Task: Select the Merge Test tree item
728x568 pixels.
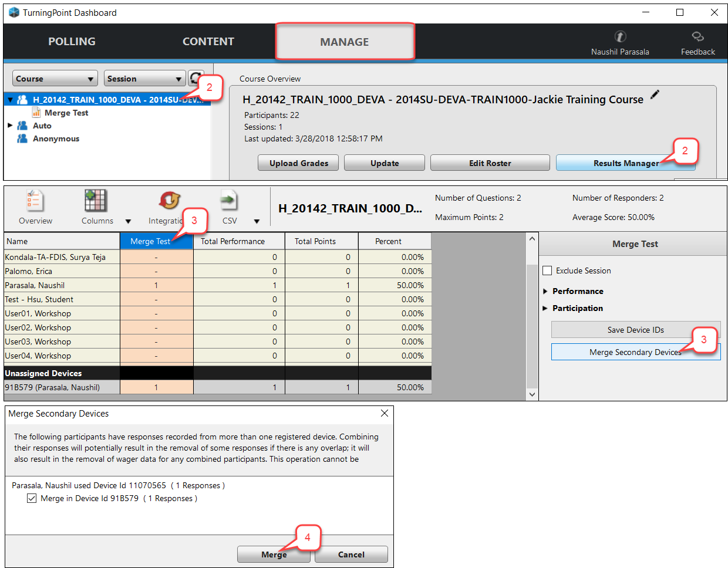Action: click(66, 113)
